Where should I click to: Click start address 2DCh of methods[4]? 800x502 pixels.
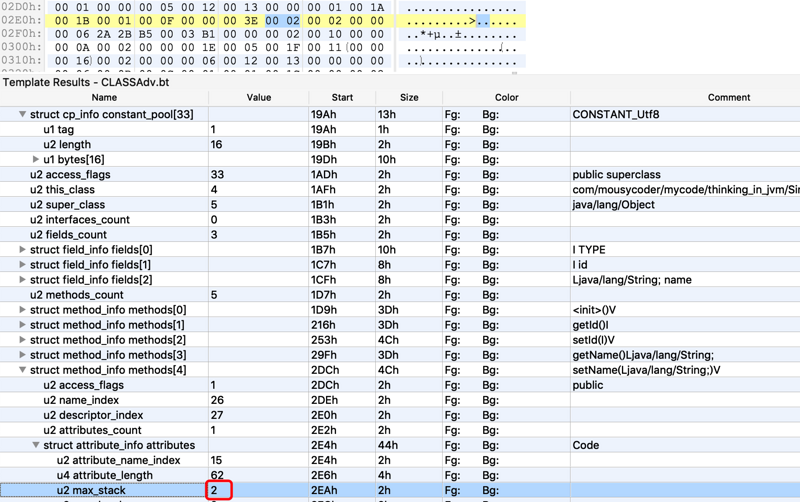click(x=325, y=370)
